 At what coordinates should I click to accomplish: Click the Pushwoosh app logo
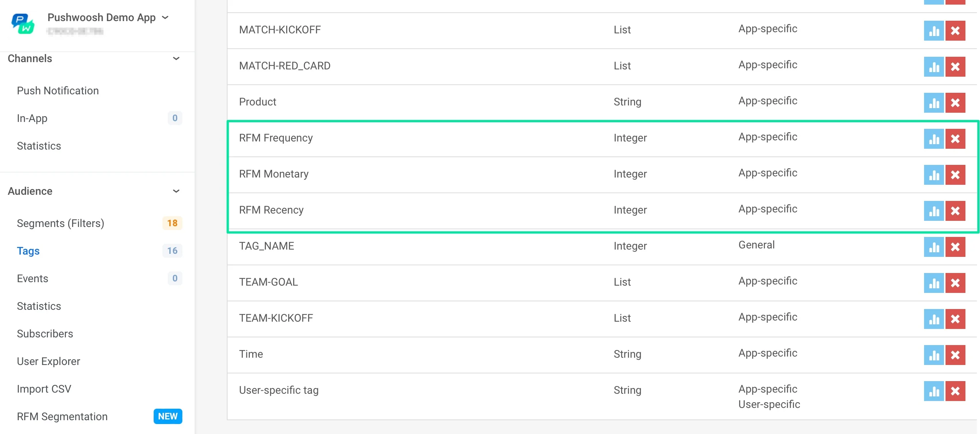[22, 24]
